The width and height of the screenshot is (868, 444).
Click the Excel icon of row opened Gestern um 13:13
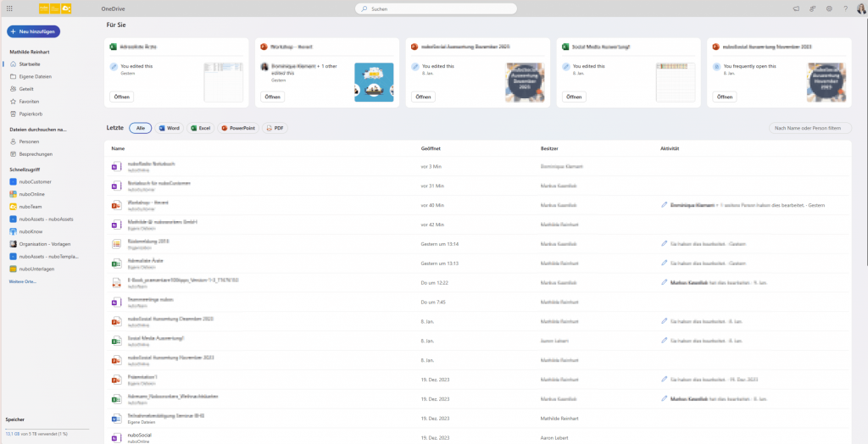coord(116,263)
